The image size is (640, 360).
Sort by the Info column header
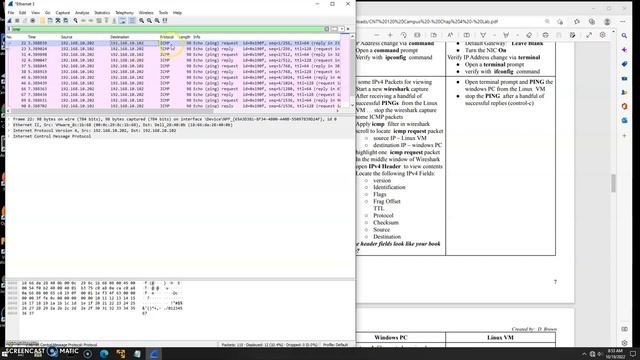pos(197,37)
